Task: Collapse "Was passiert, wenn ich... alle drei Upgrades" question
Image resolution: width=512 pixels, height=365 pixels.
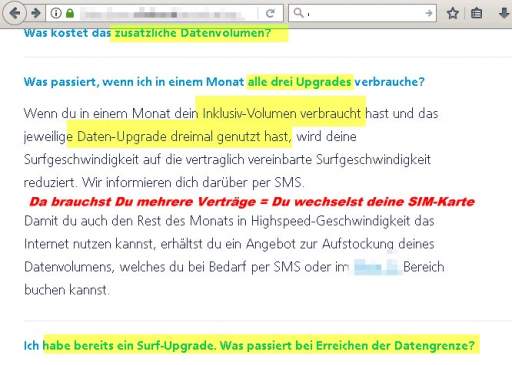Action: (x=224, y=82)
